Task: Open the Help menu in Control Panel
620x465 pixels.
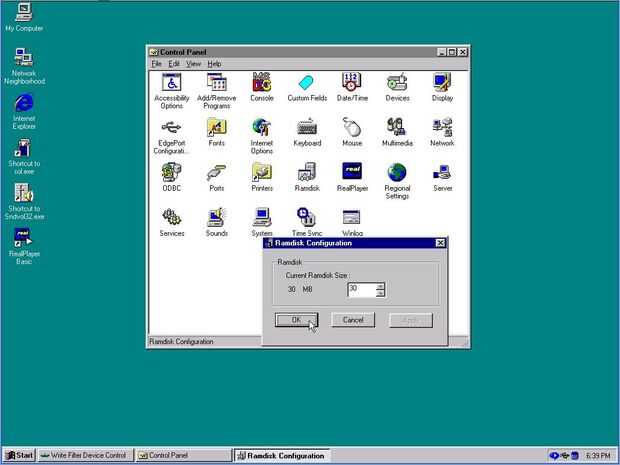Action: [x=214, y=64]
